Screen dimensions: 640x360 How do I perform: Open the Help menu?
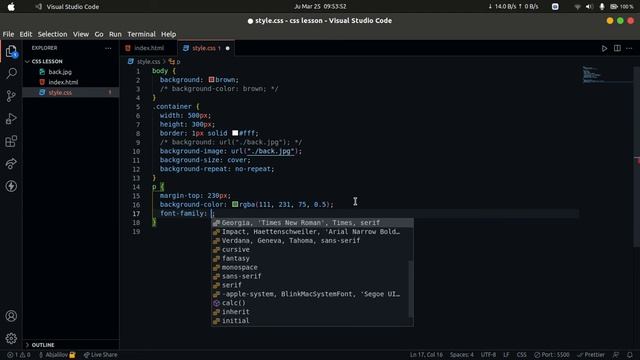click(x=168, y=34)
